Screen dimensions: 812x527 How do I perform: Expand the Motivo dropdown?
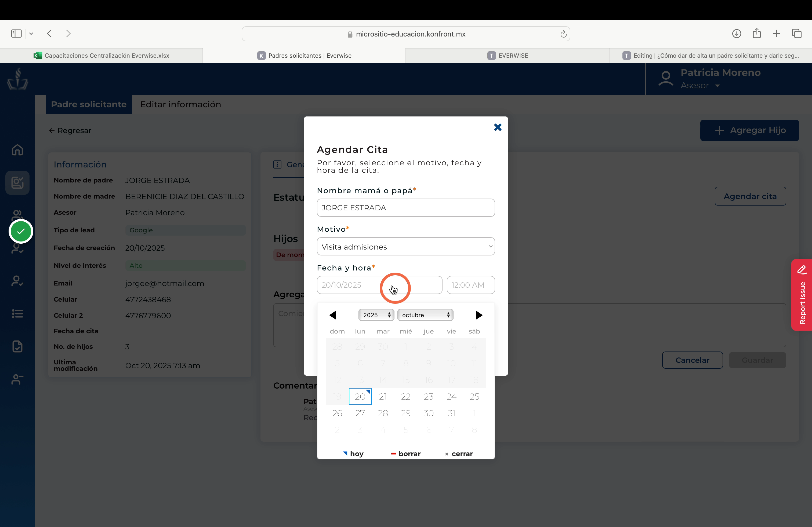tap(406, 246)
